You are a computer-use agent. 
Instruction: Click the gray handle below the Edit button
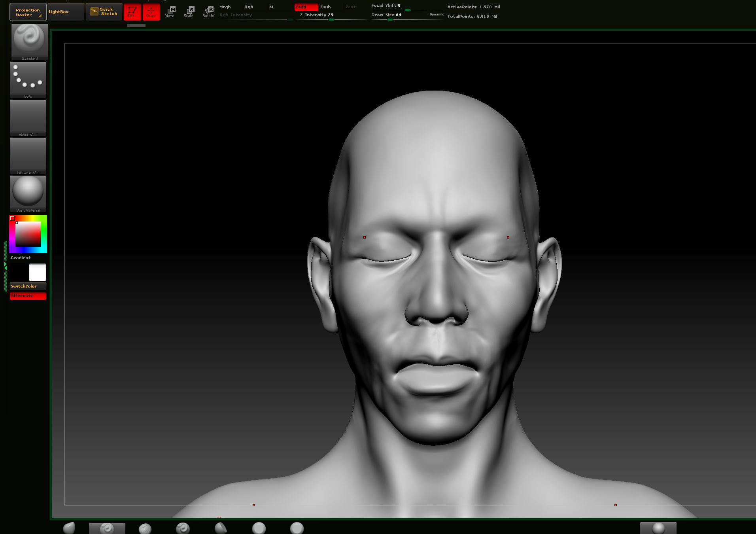pos(136,25)
